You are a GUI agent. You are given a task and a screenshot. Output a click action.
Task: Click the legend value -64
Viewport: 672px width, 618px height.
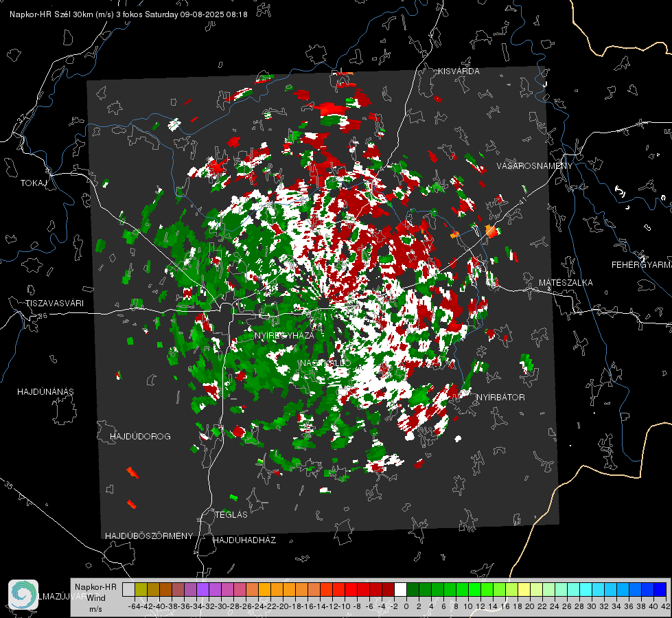[x=134, y=606]
